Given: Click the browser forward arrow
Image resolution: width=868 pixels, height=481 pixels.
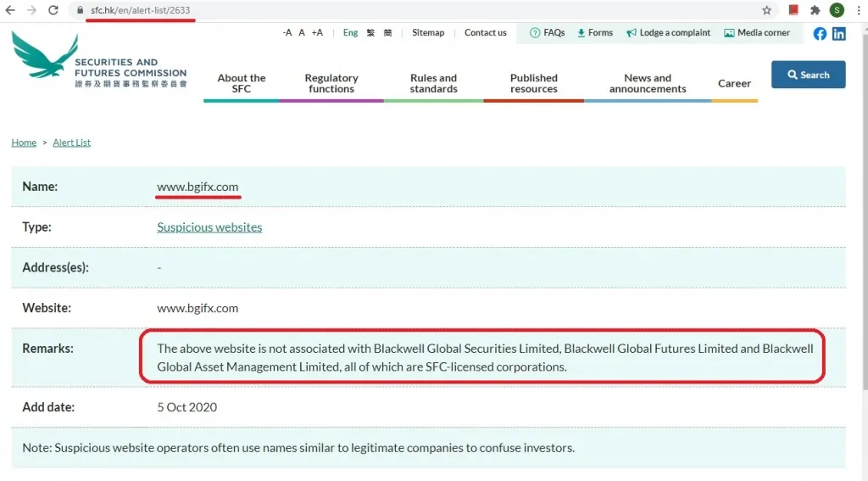Looking at the screenshot, I should 31,10.
